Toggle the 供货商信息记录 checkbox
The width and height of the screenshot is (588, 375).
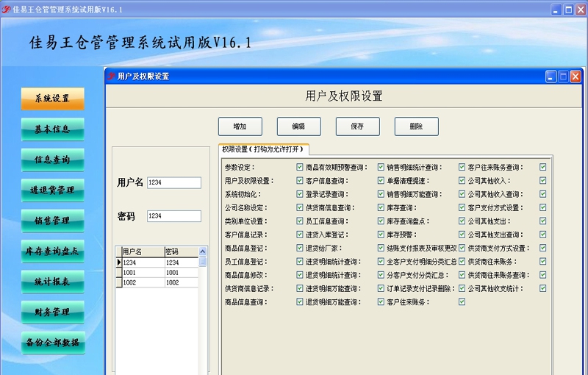(300, 288)
